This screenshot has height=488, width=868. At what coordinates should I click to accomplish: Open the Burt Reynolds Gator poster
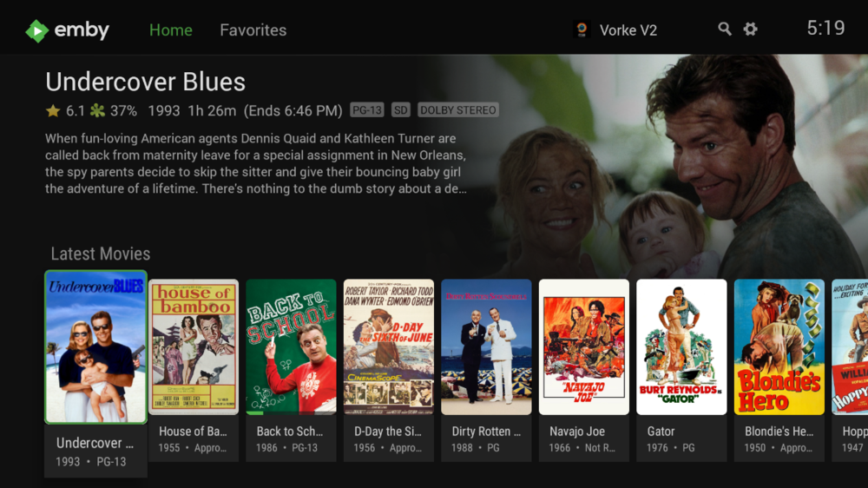pyautogui.click(x=681, y=346)
